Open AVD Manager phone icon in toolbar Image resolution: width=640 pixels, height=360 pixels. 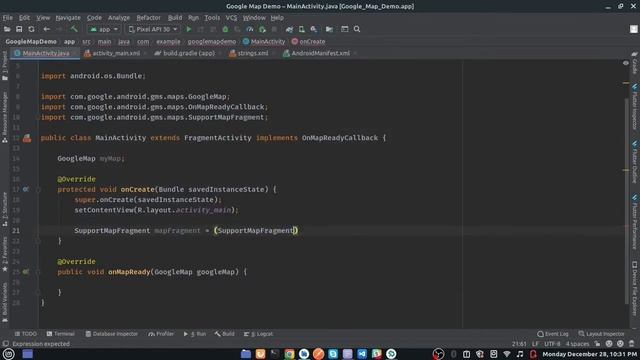point(302,29)
